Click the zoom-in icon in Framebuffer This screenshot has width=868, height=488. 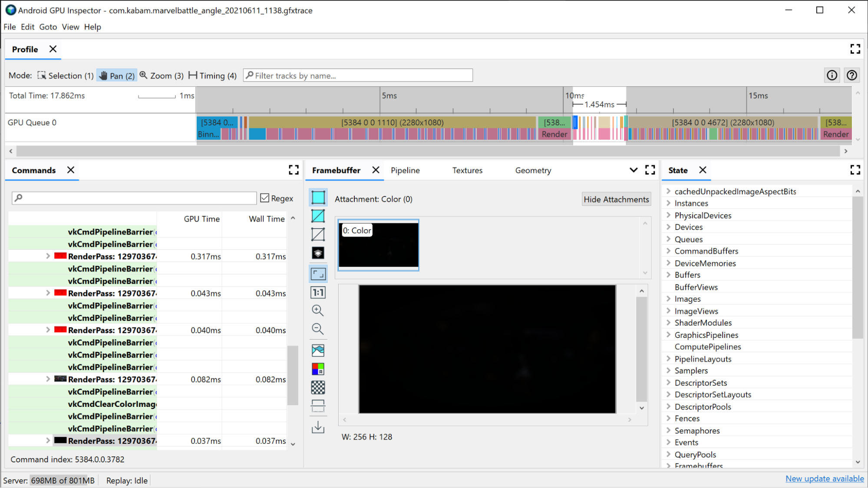coord(318,311)
